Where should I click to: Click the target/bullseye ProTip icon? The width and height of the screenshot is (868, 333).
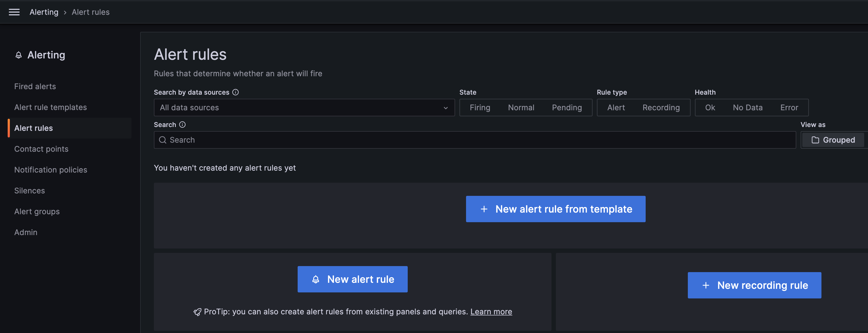point(197,312)
